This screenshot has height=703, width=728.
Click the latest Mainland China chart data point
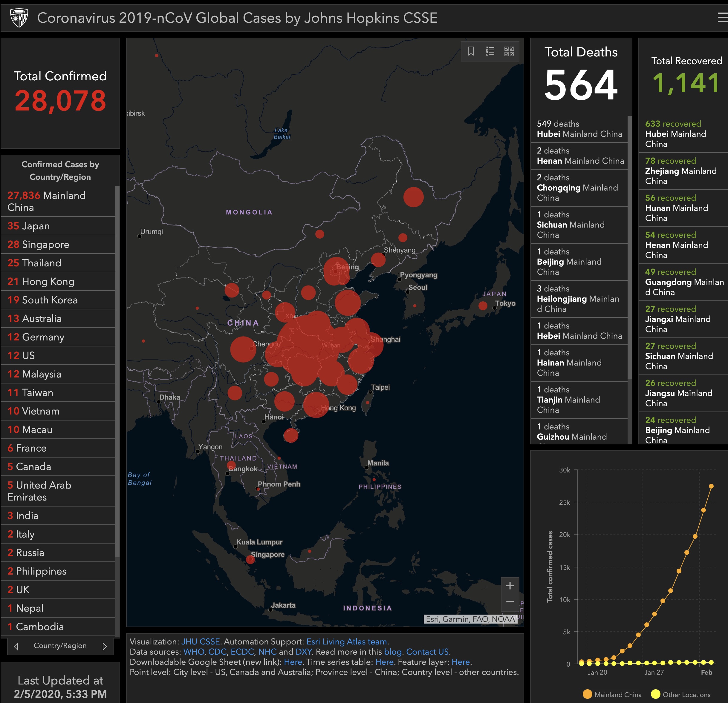711,486
